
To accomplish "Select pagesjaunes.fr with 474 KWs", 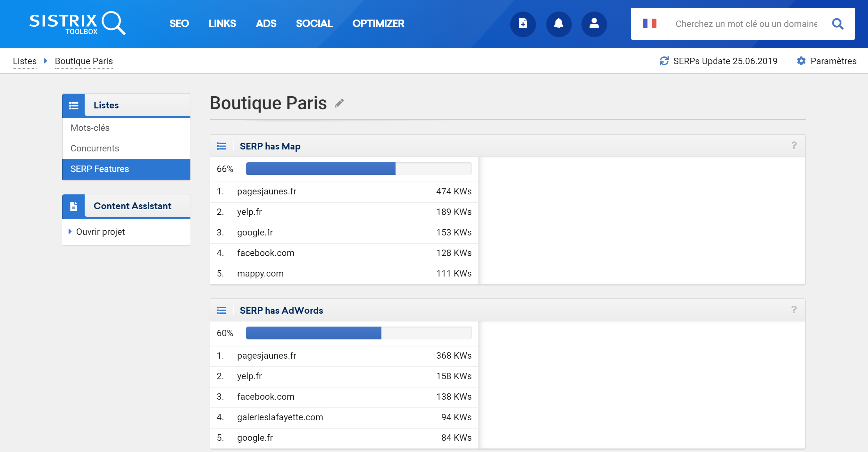I will click(x=344, y=192).
